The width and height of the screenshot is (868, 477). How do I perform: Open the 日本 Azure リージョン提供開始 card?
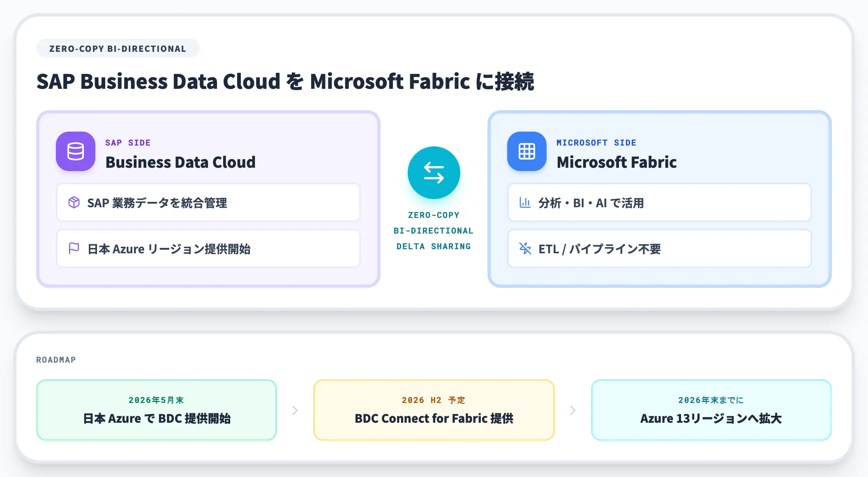208,248
